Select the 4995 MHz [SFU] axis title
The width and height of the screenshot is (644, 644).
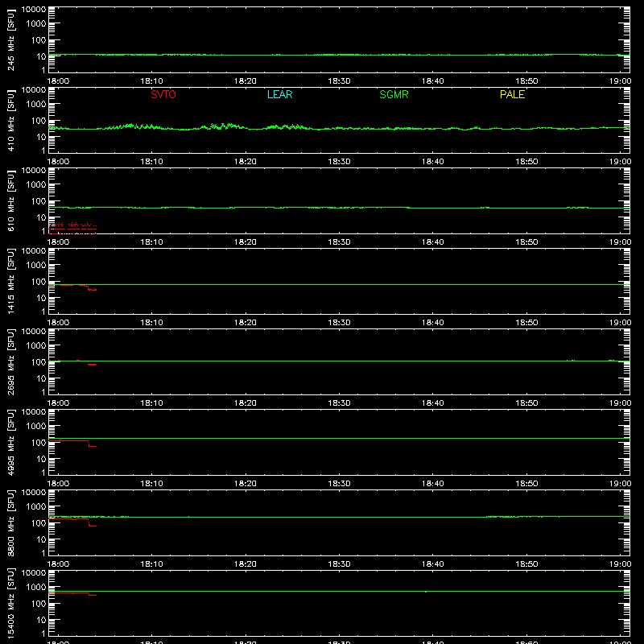(10, 442)
